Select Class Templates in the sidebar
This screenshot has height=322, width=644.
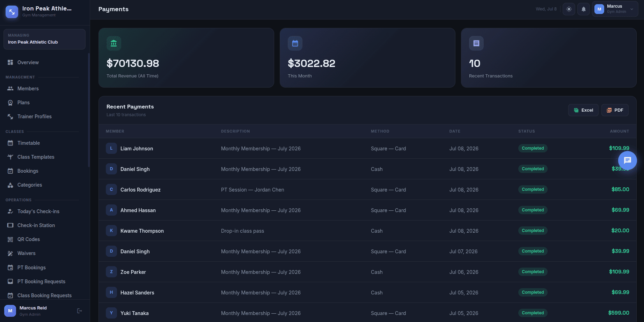44,157
